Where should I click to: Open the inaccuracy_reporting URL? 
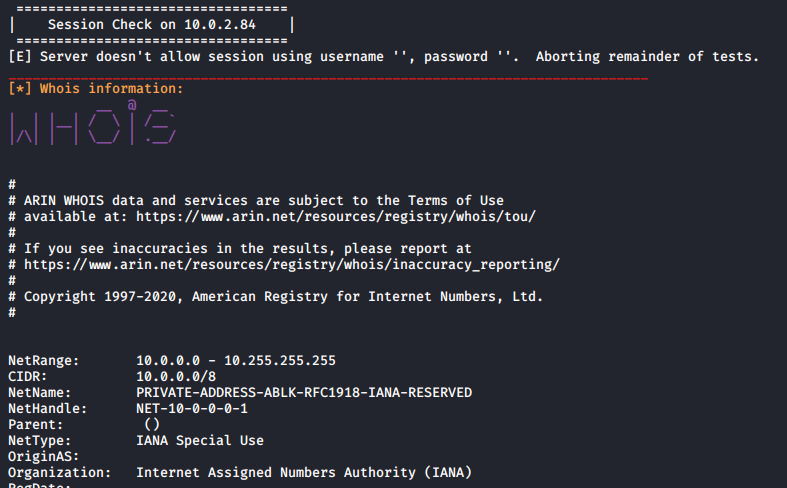pos(292,265)
